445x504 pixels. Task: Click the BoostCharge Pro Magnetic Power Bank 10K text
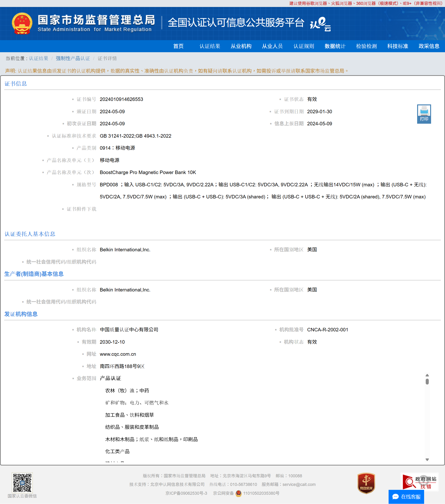click(x=148, y=172)
